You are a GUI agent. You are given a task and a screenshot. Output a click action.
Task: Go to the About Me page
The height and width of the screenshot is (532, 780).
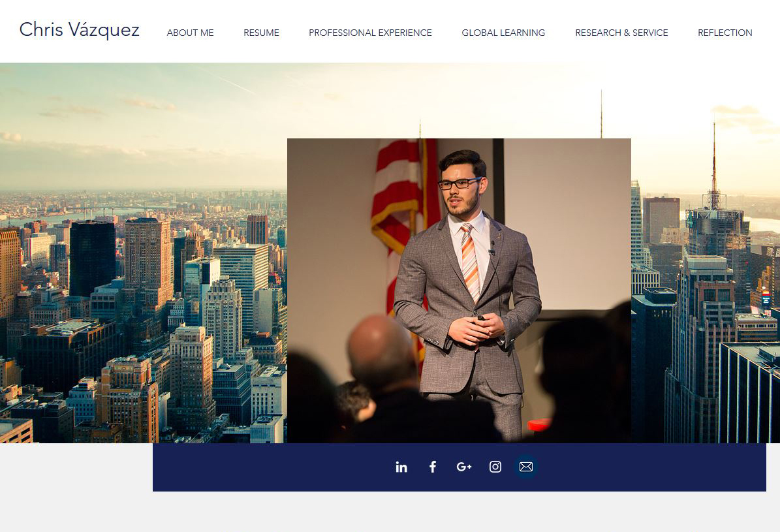click(190, 33)
